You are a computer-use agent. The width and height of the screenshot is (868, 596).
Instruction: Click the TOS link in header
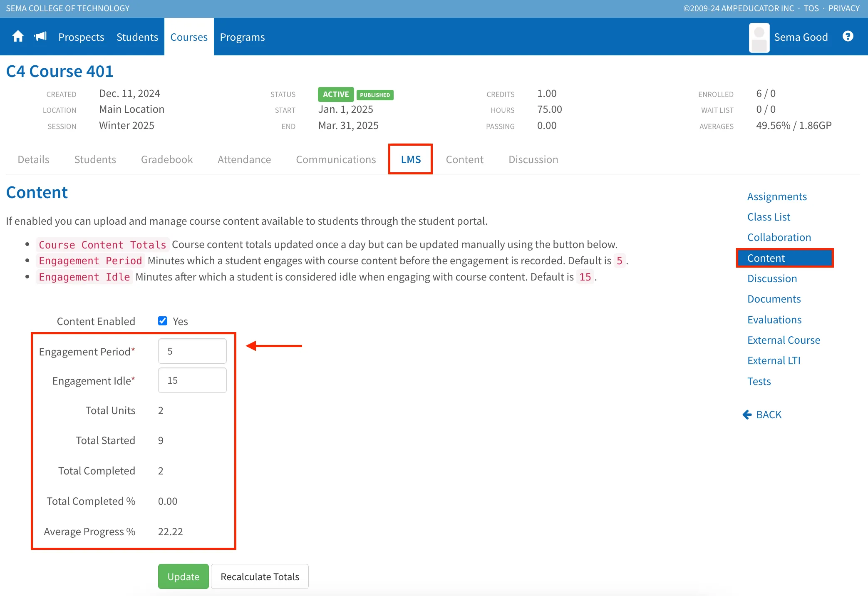pyautogui.click(x=811, y=8)
